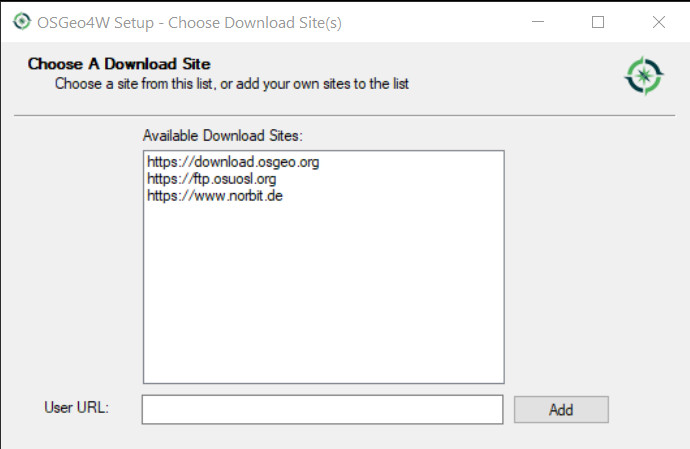Minimize the OSGeo4W Setup window

pyautogui.click(x=538, y=22)
